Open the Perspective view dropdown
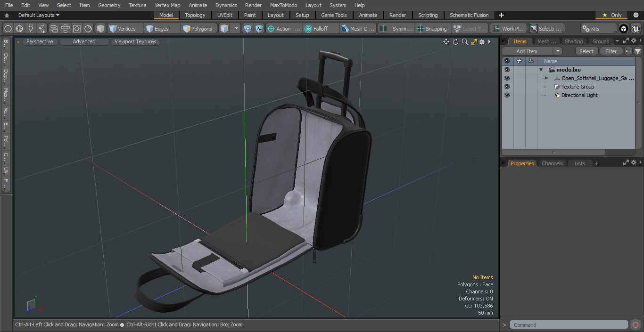Image resolution: width=644 pixels, height=332 pixels. (40, 41)
